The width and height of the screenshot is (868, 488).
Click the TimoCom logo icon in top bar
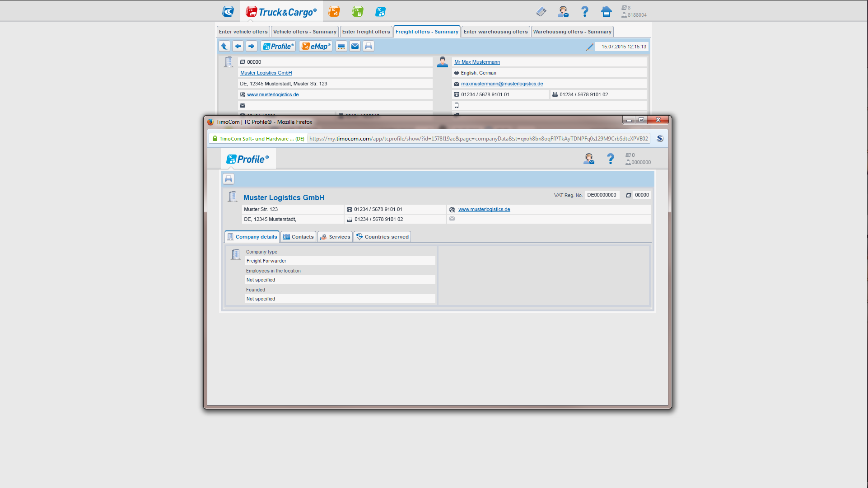tap(228, 12)
